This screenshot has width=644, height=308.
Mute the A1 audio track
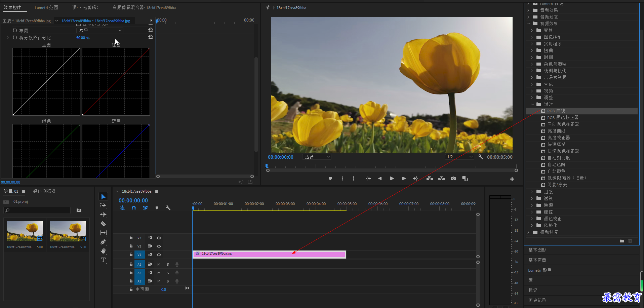coord(159,264)
